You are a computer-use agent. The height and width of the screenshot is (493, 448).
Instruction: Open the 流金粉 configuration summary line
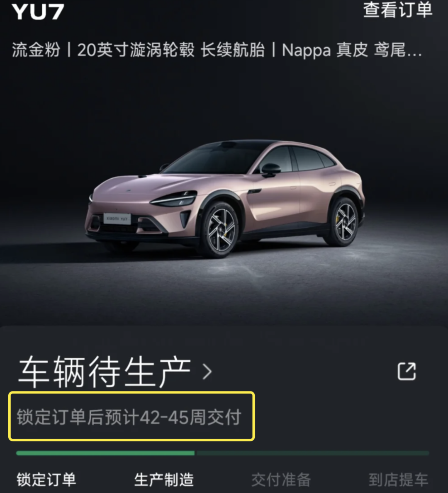click(x=217, y=50)
